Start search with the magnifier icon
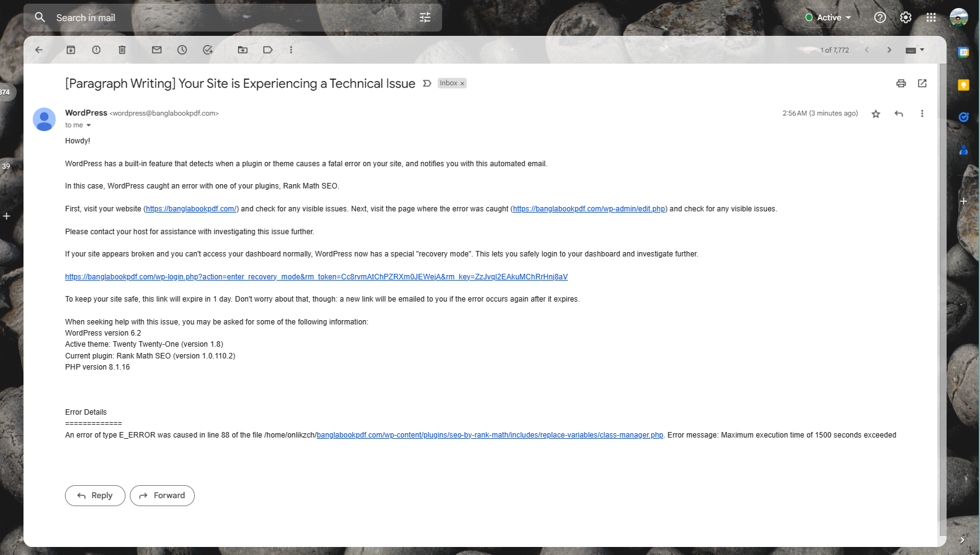This screenshot has width=980, height=555. (40, 17)
